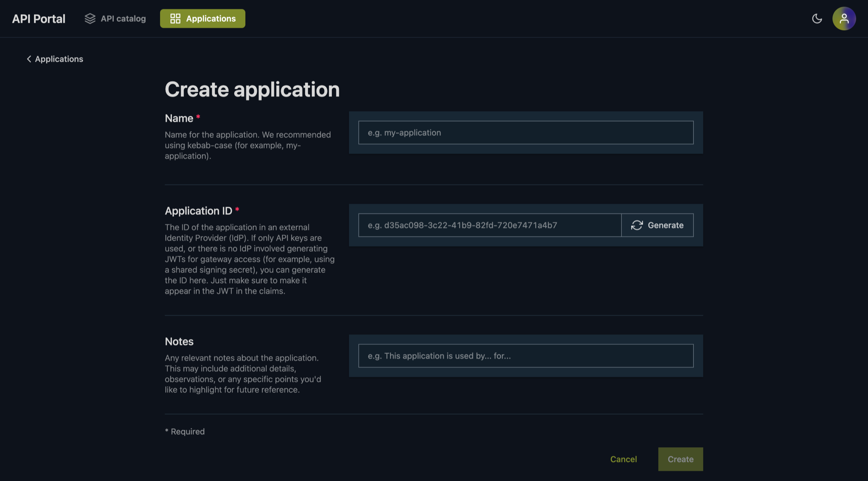Click the 'Name' field label
Viewport: 868px width, 481px height.
179,118
